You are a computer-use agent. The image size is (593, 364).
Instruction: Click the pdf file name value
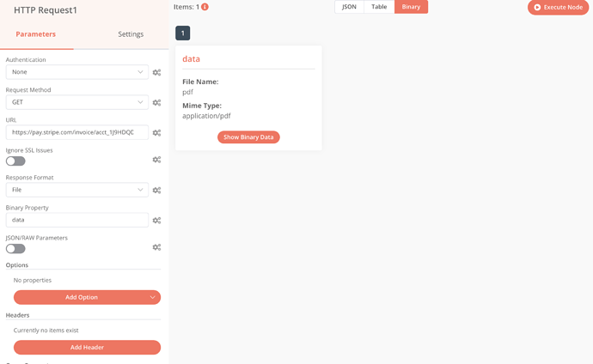(187, 92)
